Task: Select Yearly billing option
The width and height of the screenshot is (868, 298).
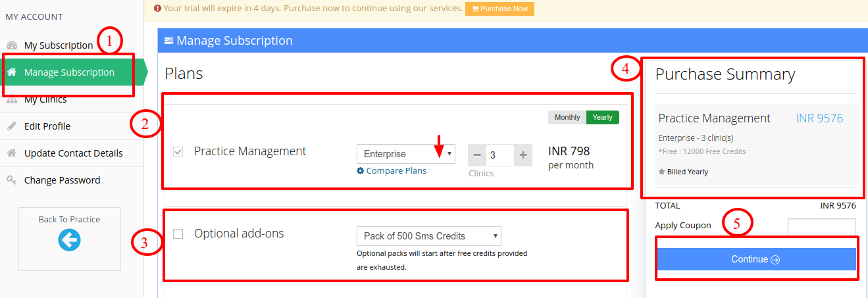Action: click(603, 117)
